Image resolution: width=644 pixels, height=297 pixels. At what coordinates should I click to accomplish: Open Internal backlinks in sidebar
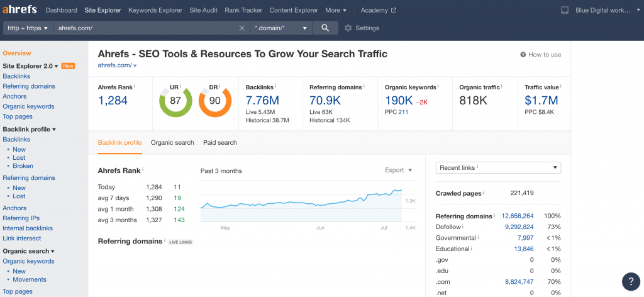click(28, 228)
